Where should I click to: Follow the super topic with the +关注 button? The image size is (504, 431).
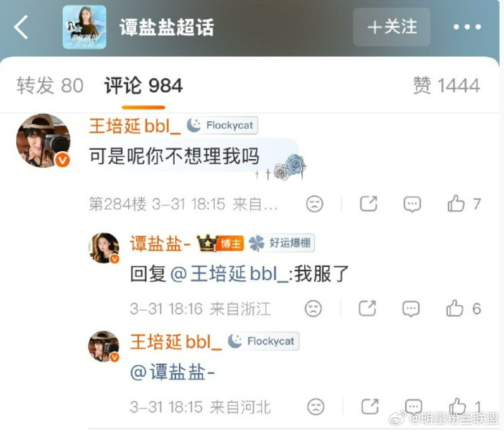coord(392,27)
